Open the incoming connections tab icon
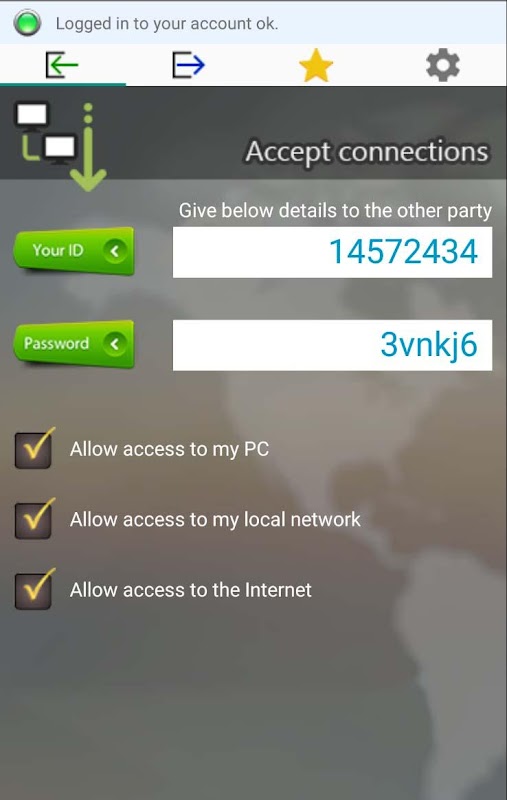This screenshot has height=800, width=507. [62, 65]
